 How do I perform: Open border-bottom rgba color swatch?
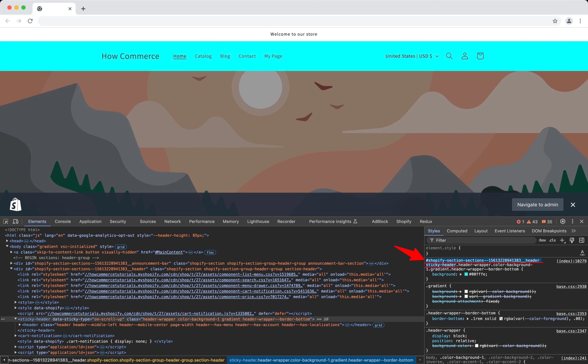[x=501, y=319]
